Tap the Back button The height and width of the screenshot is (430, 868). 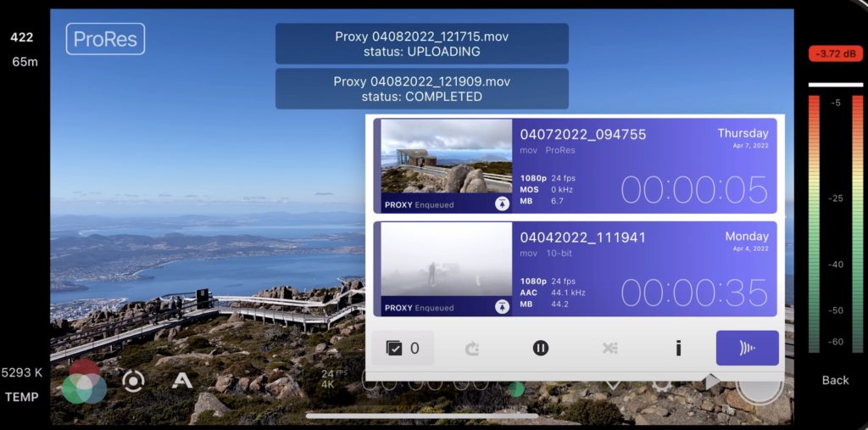(835, 380)
